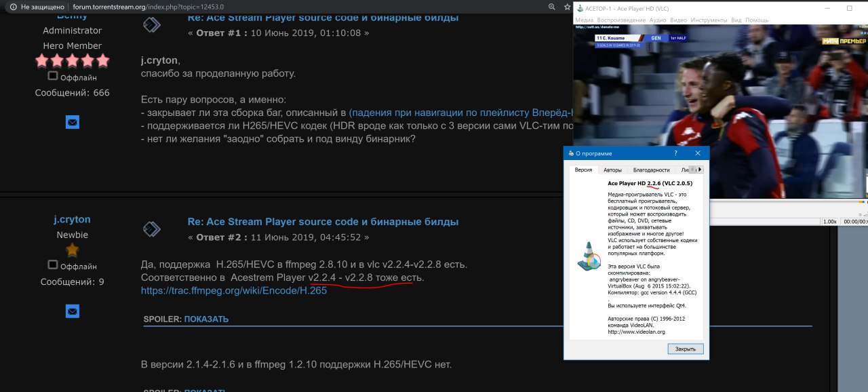Open the Вид menu in Ace Player

[736, 20]
